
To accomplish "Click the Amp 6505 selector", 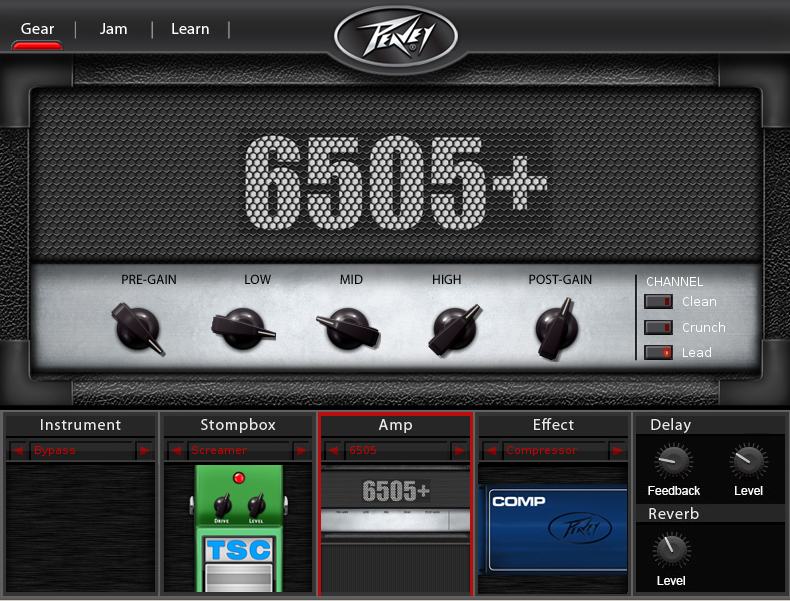I will (x=396, y=450).
